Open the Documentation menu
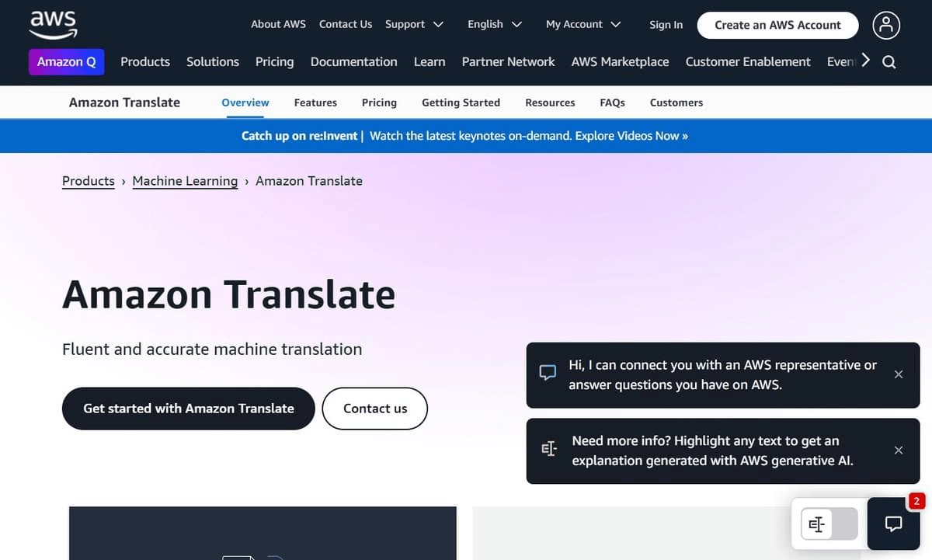The width and height of the screenshot is (932, 560). click(x=354, y=61)
